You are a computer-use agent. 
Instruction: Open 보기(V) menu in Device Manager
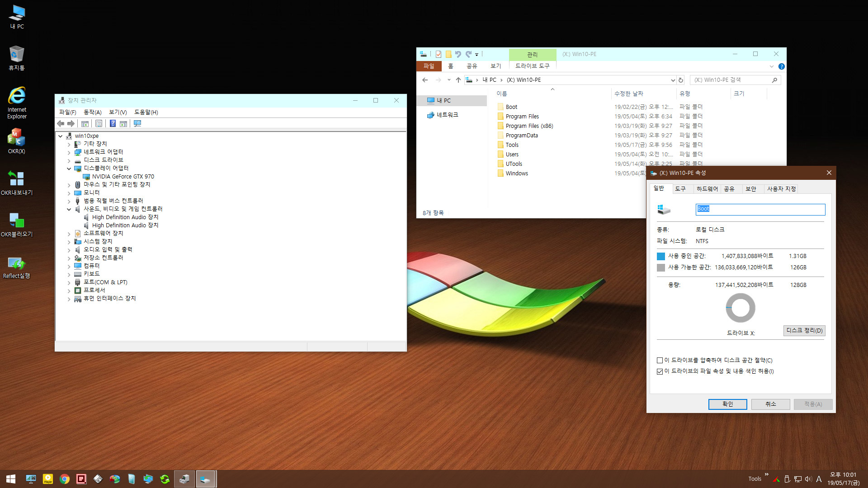118,112
